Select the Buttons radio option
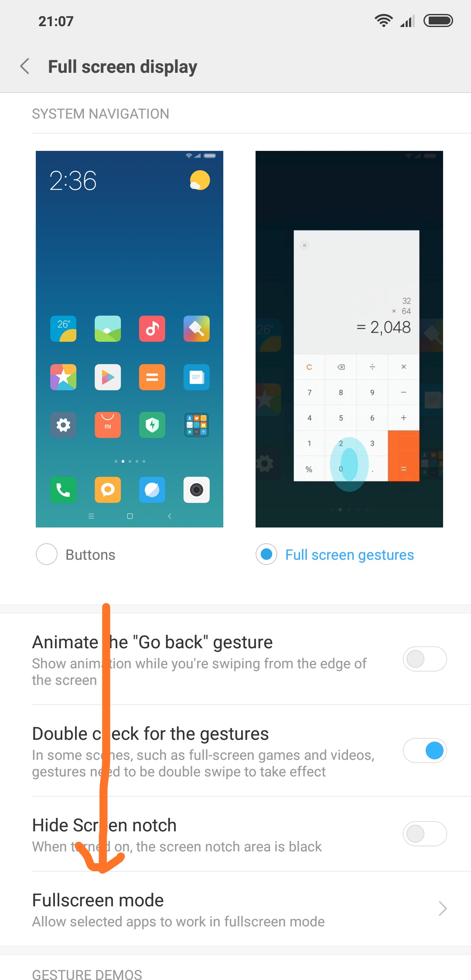 (x=47, y=554)
